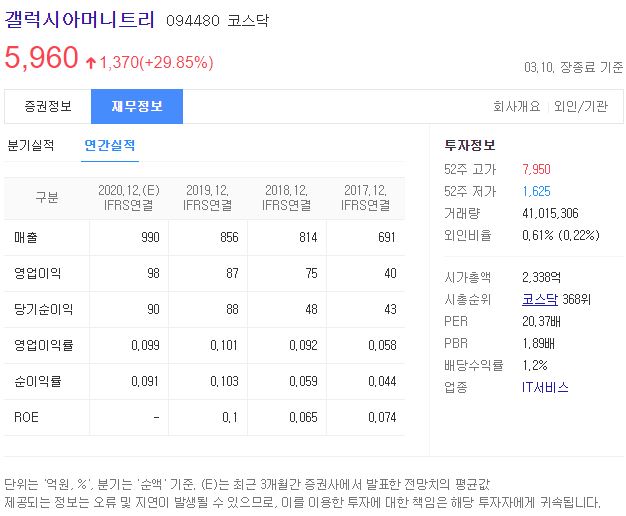
Task: Click 03.10. 장종료 기준 note
Action: (x=573, y=67)
